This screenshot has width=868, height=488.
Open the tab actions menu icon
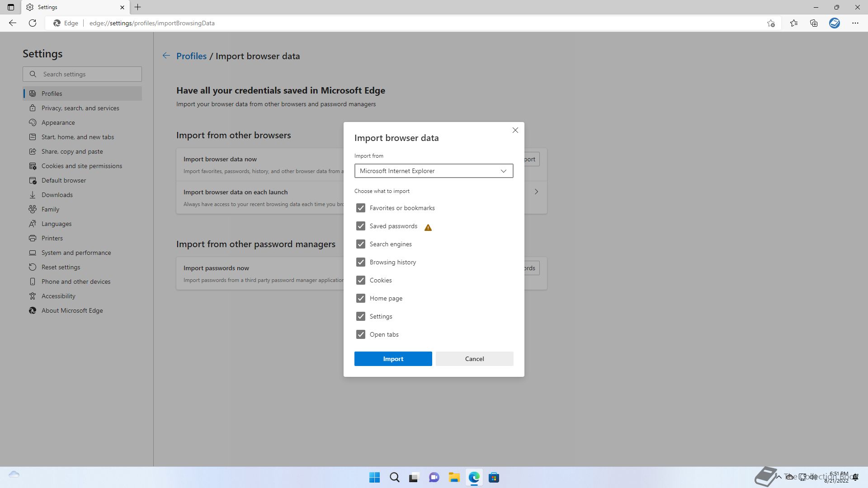pyautogui.click(x=11, y=7)
